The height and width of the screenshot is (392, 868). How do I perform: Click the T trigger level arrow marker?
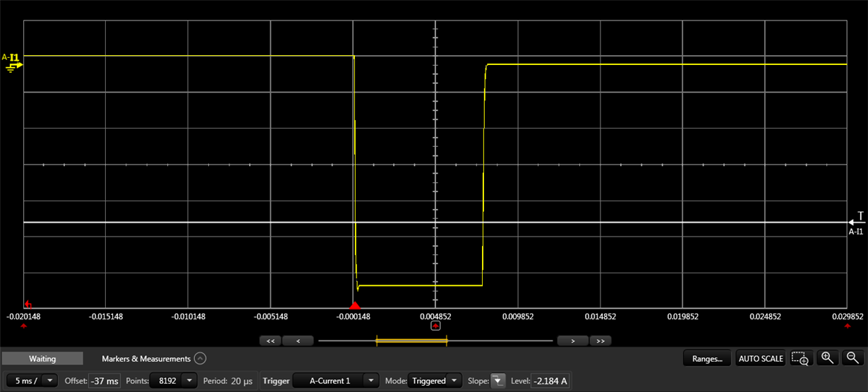click(857, 222)
